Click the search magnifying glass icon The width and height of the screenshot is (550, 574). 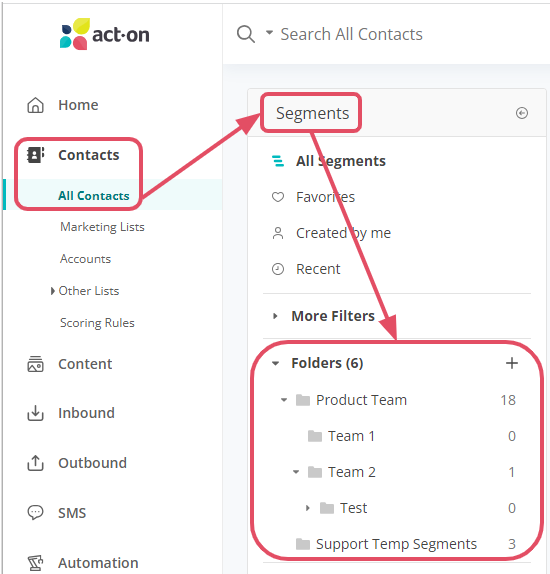(x=246, y=34)
